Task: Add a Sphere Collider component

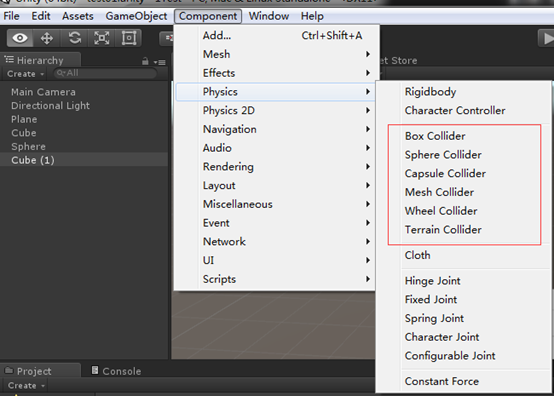Action: (464, 155)
